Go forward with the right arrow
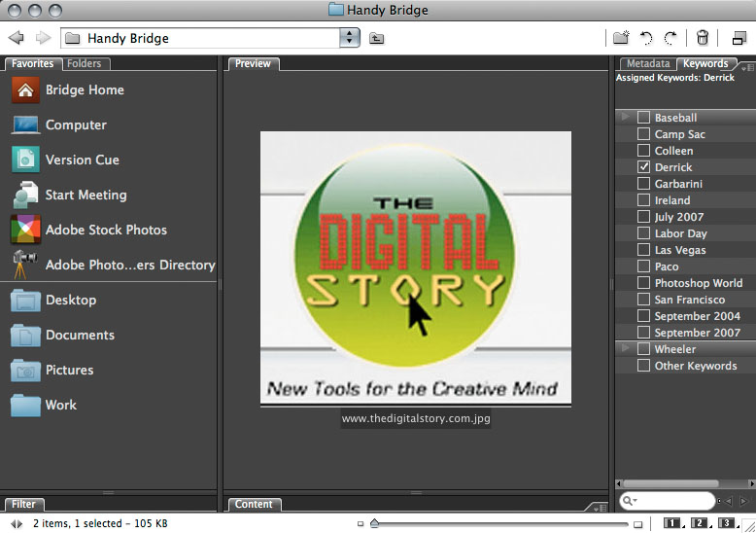 coord(44,38)
